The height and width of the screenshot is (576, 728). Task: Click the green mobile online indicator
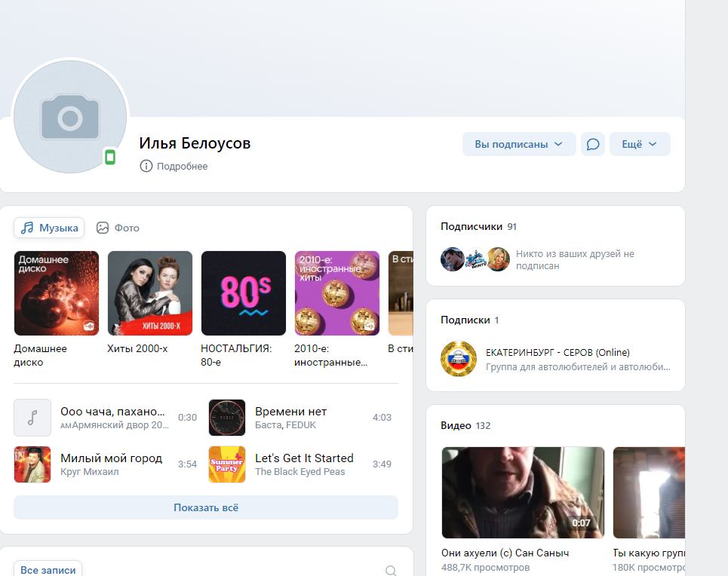coord(110,158)
